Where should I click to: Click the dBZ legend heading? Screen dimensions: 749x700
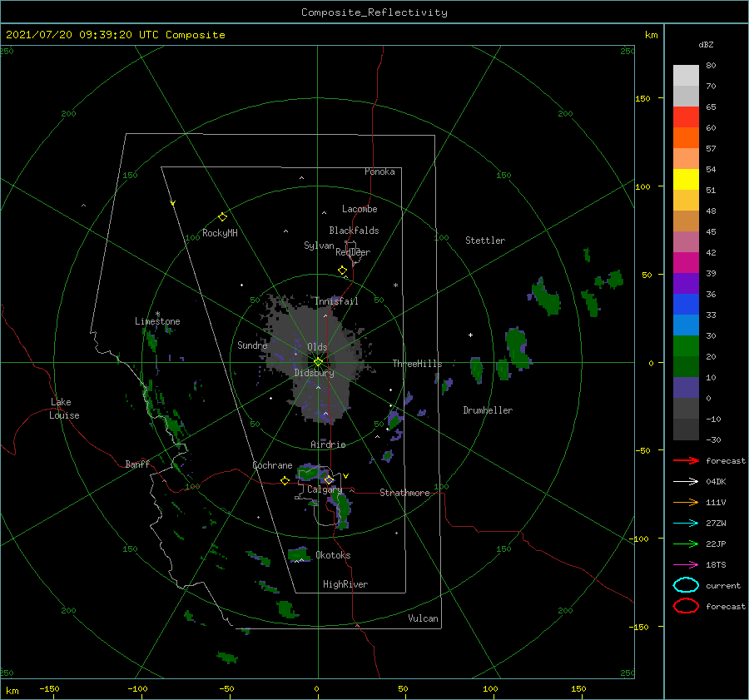click(x=706, y=44)
